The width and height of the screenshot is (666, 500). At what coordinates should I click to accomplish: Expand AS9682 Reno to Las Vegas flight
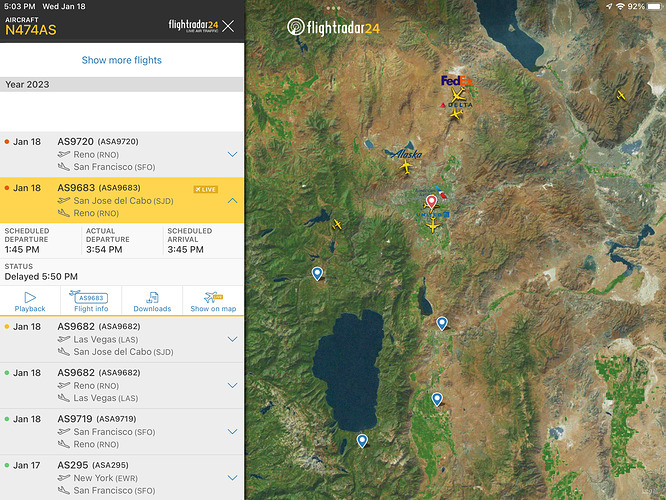coord(232,385)
